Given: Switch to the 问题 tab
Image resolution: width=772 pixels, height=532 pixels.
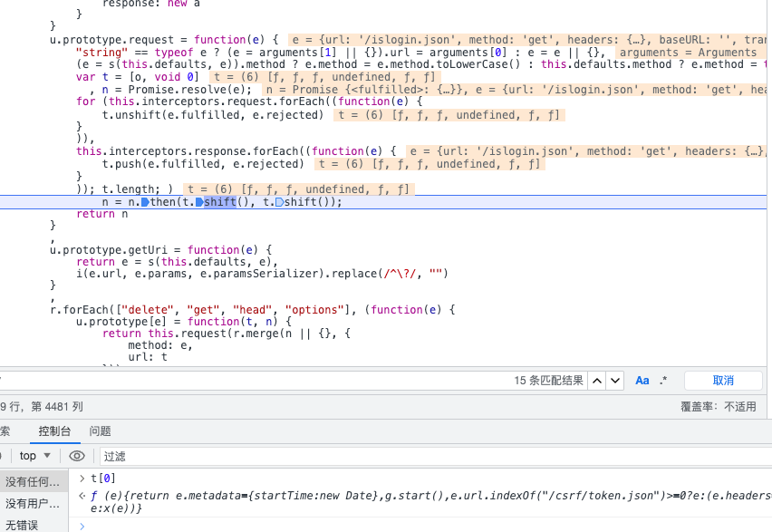Looking at the screenshot, I should [101, 431].
